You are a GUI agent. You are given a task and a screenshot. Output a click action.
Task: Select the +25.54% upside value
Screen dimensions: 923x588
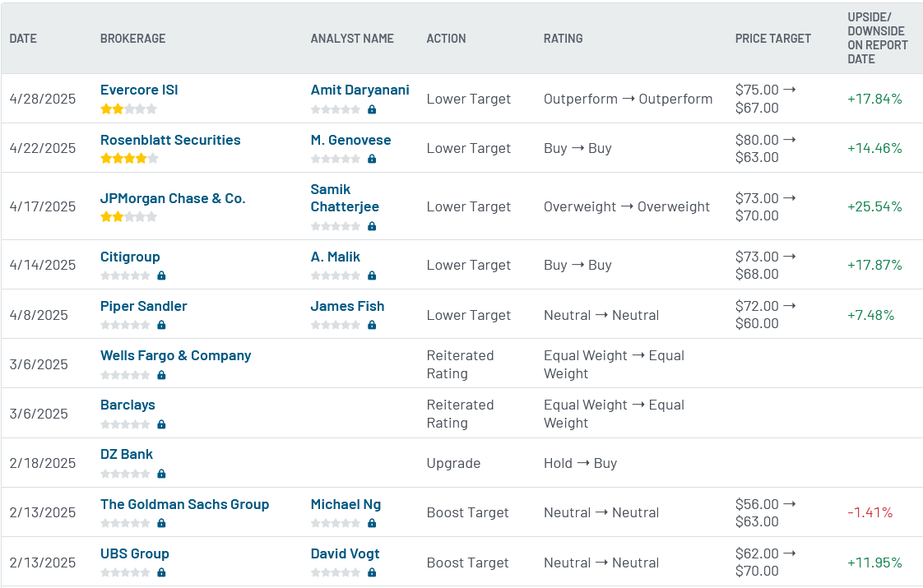874,206
